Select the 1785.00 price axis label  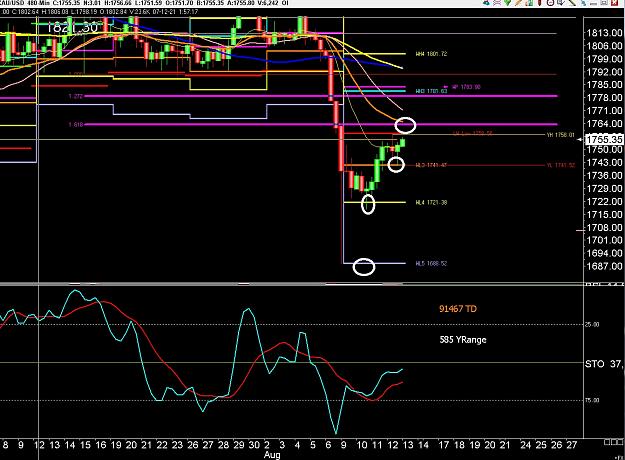pyautogui.click(x=605, y=85)
